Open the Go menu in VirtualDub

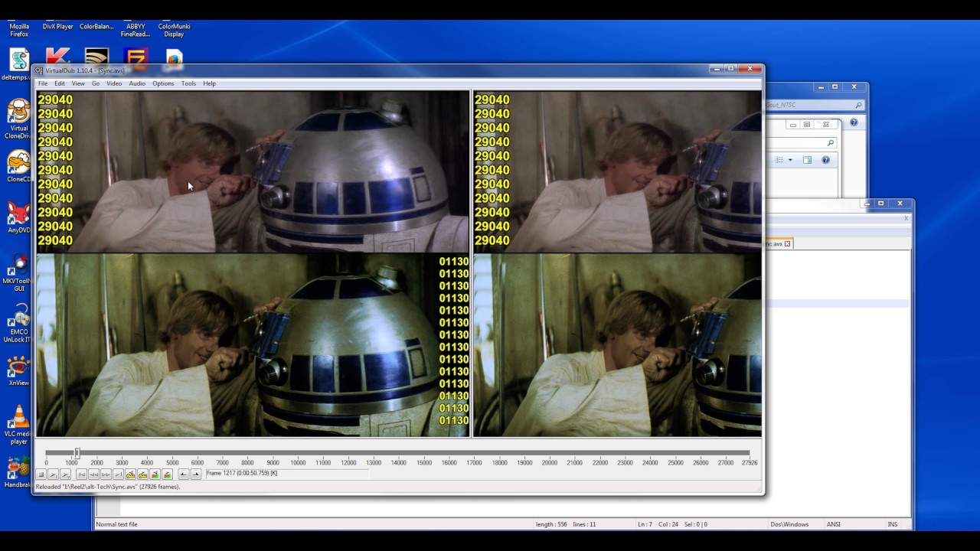pyautogui.click(x=96, y=83)
